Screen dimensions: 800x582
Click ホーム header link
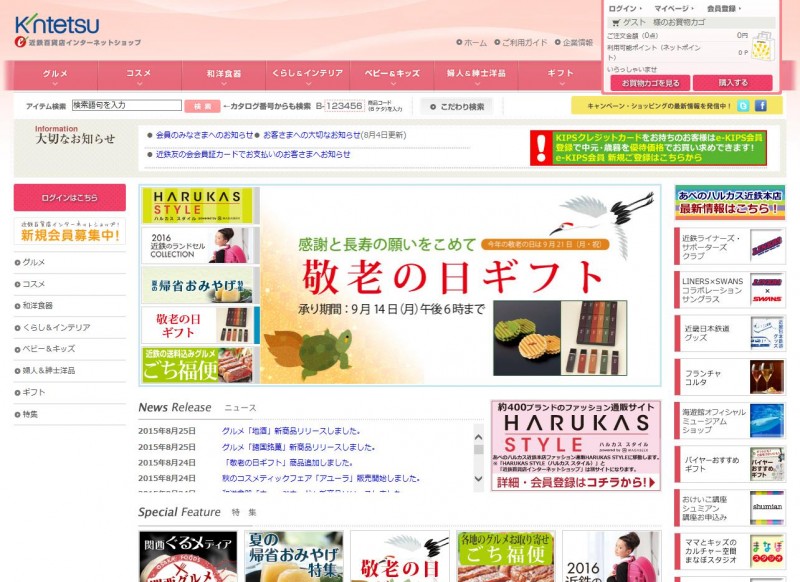(471, 43)
